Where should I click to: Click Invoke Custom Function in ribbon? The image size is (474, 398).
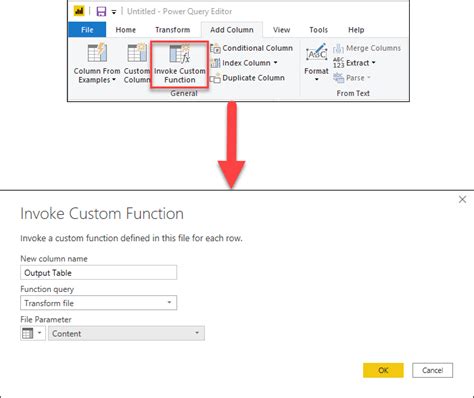click(x=180, y=64)
